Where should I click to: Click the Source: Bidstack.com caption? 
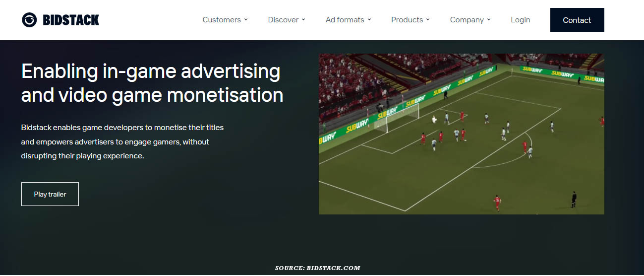tap(318, 268)
